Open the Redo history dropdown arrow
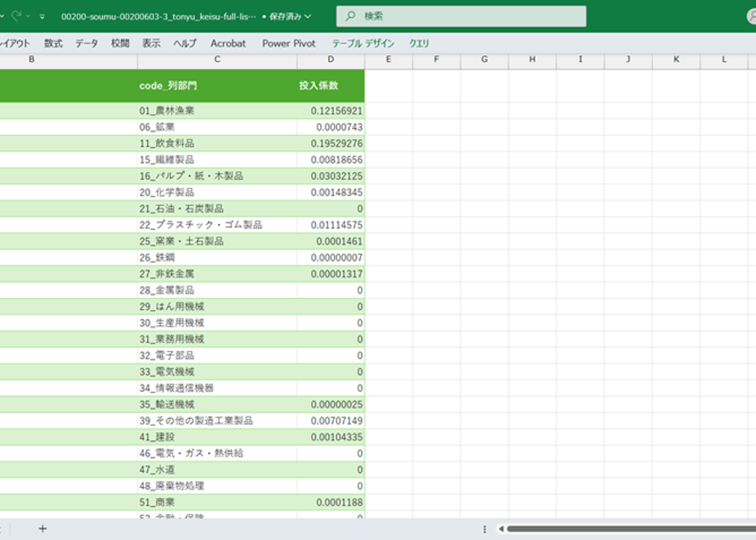The image size is (756, 540). point(28,16)
